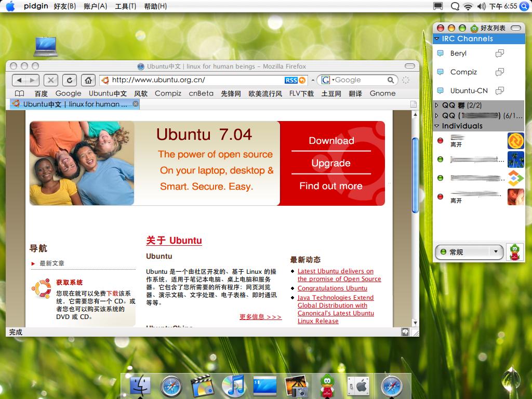Open the 百度 bookmark
This screenshot has height=399, width=532.
point(41,94)
